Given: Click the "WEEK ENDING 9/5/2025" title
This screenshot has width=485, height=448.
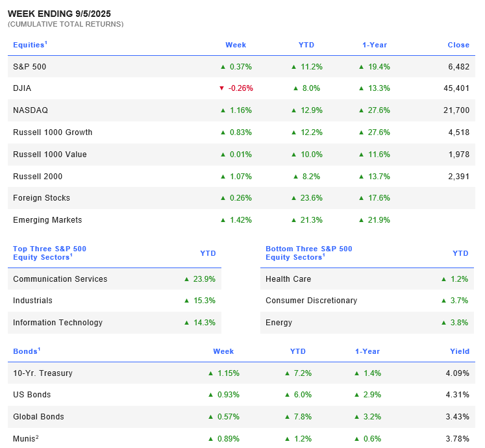Looking at the screenshot, I should 59,14.
